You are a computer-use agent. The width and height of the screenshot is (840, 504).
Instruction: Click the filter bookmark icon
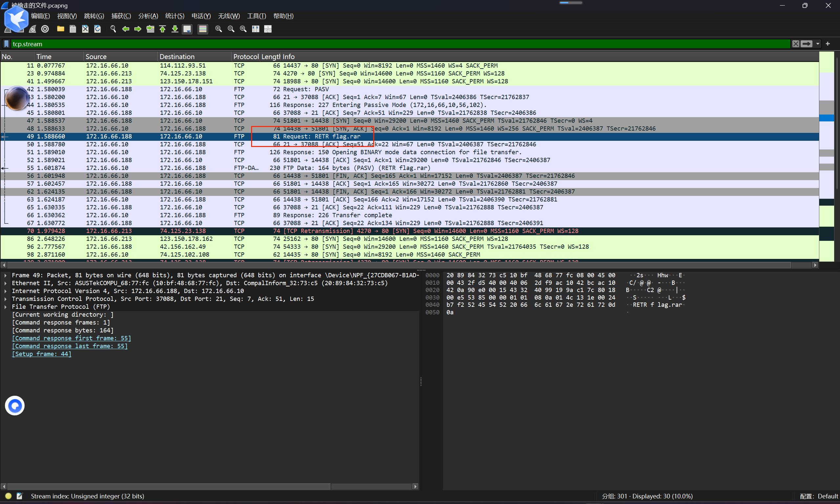pos(6,44)
